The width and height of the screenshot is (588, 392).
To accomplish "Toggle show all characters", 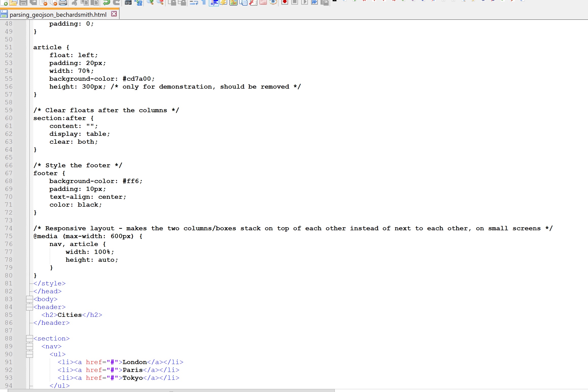I will coord(203,3).
